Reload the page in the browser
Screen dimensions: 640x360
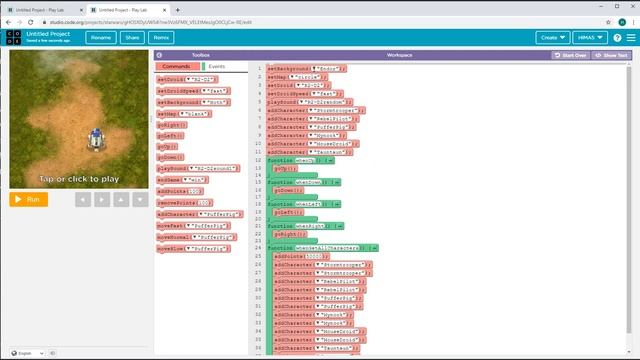click(31, 22)
